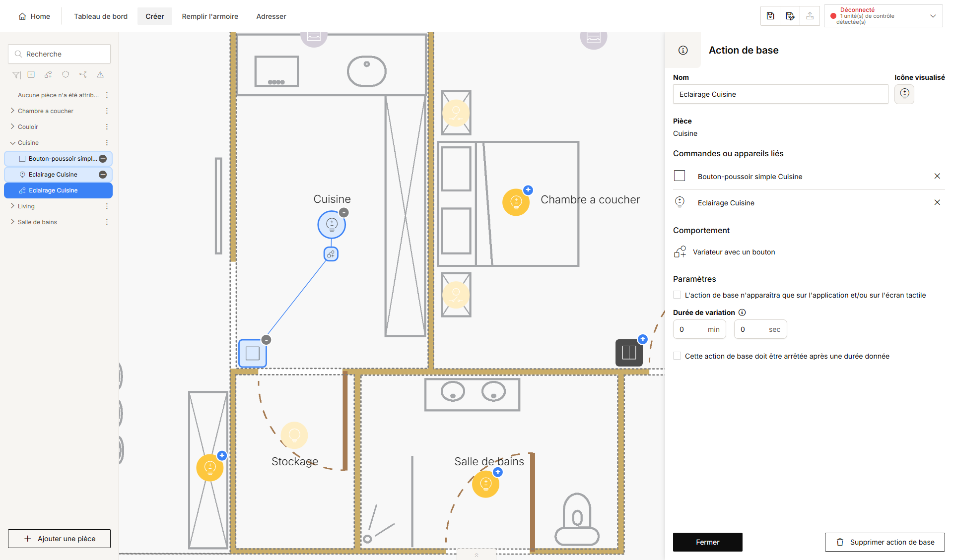
Task: Click the minutes field of variation duration
Action: point(699,329)
